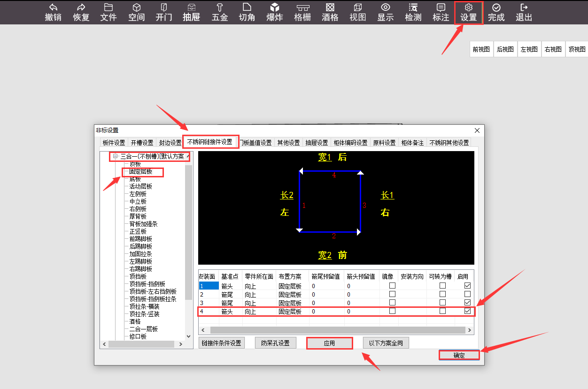
Task: Select 活动层板 in the tree
Action: (140, 186)
